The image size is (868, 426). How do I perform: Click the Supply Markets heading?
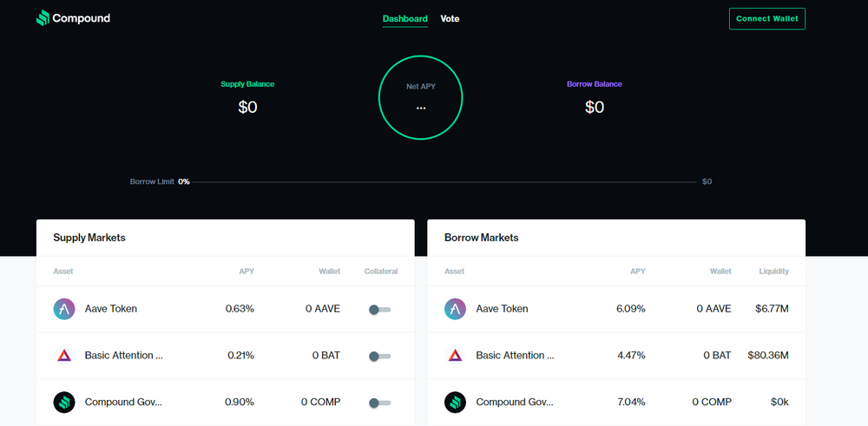89,238
